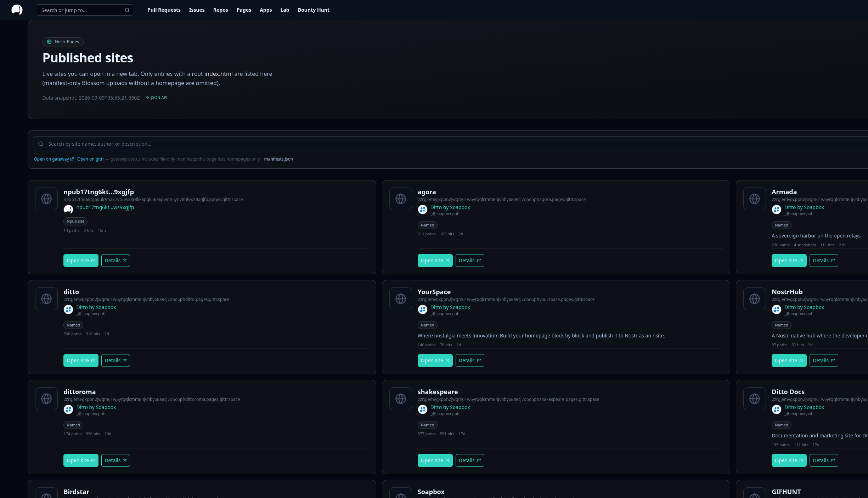This screenshot has height=498, width=868.
Task: Click Open site on Armada card
Action: click(789, 261)
